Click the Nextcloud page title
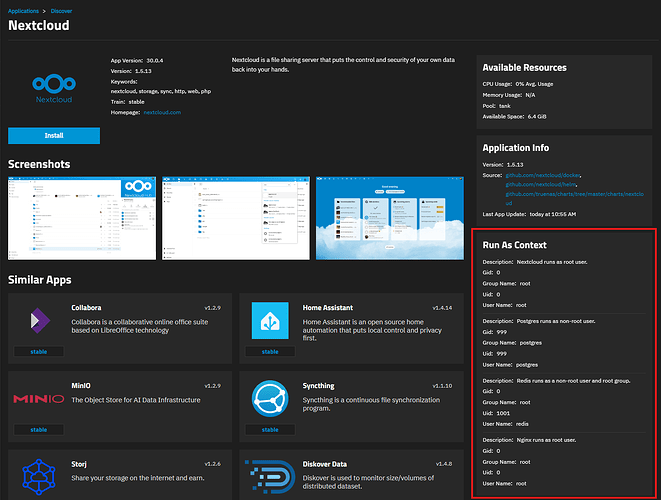 click(x=39, y=25)
